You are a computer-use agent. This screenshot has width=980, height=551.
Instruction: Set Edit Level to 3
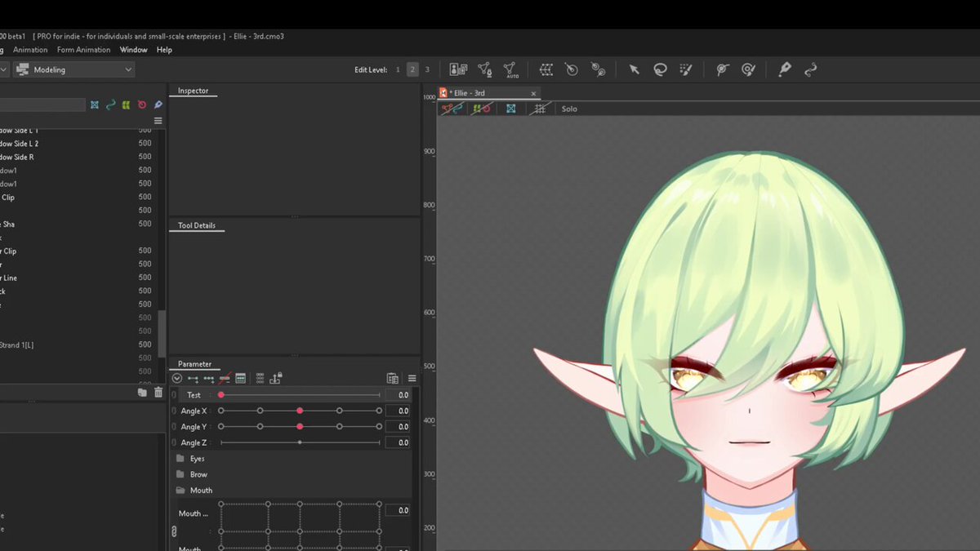427,70
